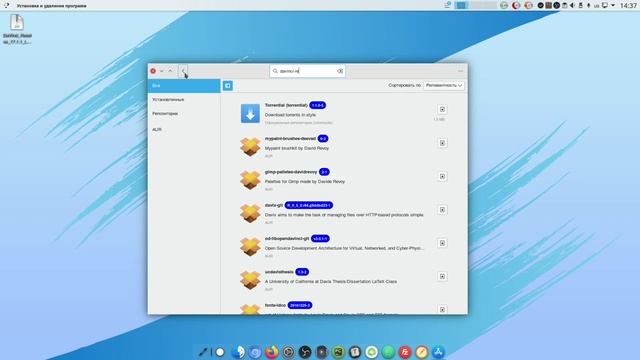Click the package box icon of ed-libopendavinci-git
The width and height of the screenshot is (640, 360).
(250, 247)
